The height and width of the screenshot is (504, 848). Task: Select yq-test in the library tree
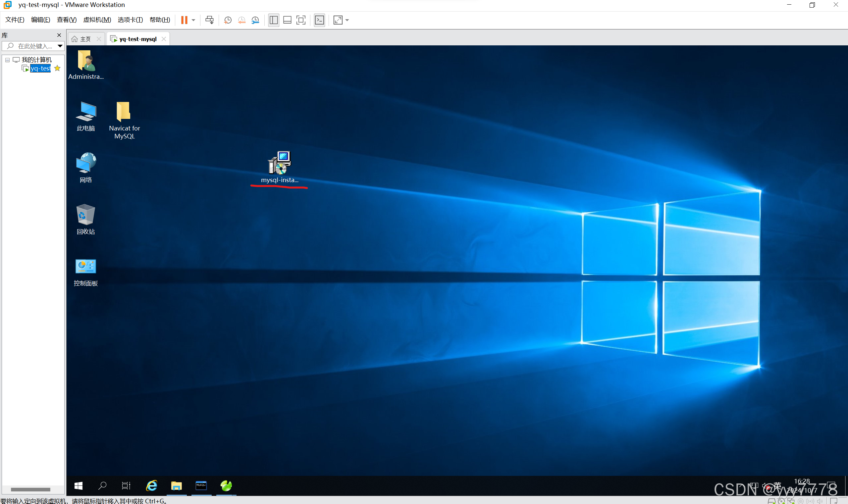[40, 68]
